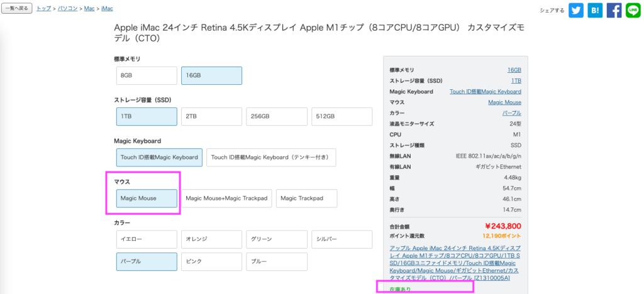The image size is (644, 294).
Task: Click the 16GB link in summary panel
Action: point(514,70)
